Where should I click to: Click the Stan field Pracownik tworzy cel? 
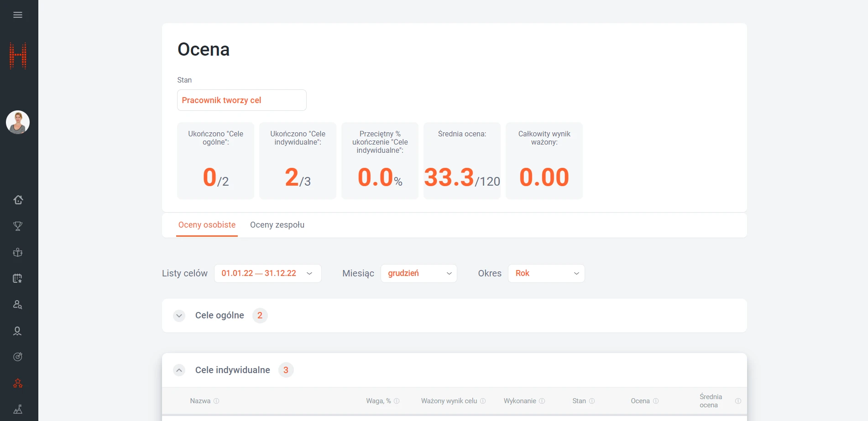point(241,100)
